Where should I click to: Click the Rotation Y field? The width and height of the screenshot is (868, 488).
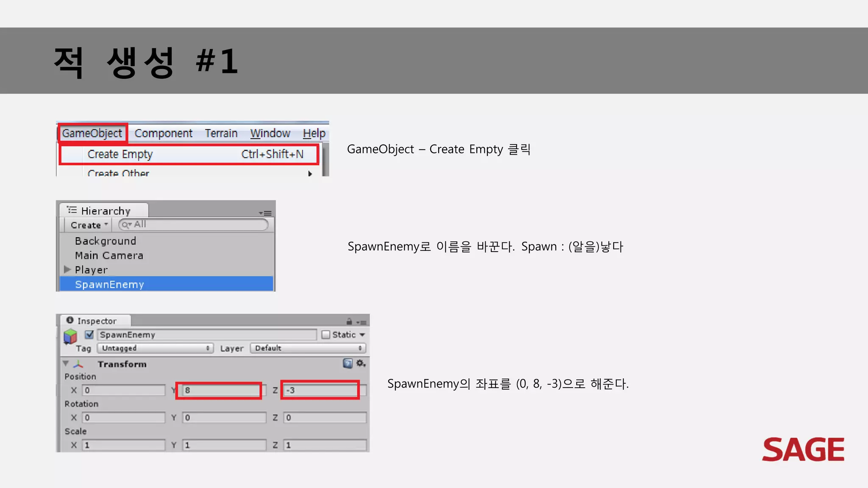point(225,418)
